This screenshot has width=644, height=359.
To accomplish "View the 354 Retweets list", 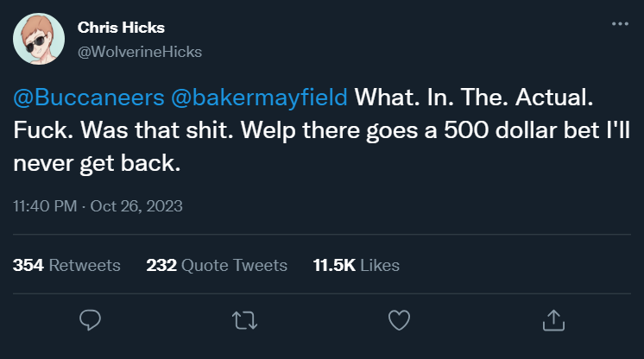I will (x=66, y=265).
